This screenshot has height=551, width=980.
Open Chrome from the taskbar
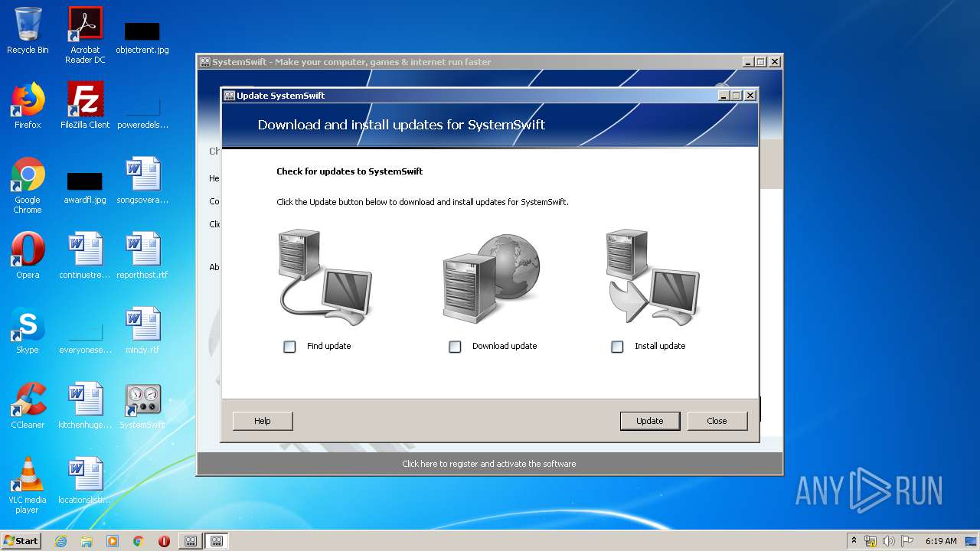click(139, 541)
